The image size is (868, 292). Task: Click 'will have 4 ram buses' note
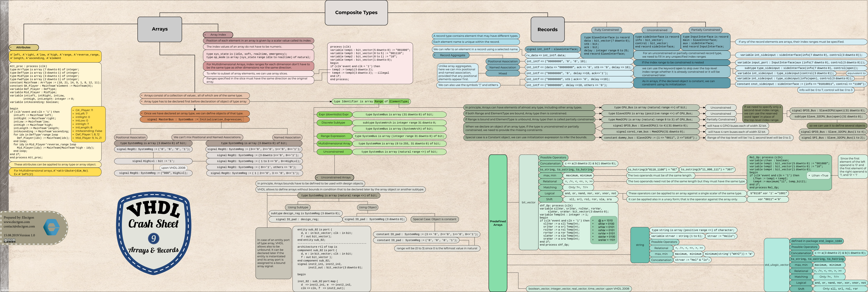coord(737,132)
